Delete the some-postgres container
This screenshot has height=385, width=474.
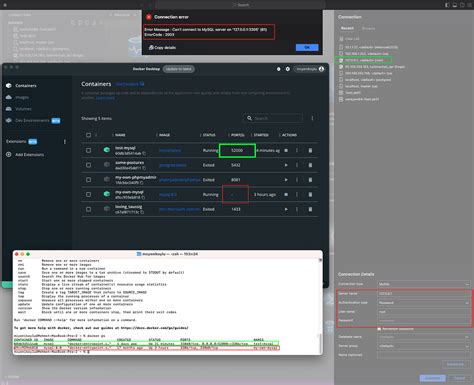(x=310, y=165)
